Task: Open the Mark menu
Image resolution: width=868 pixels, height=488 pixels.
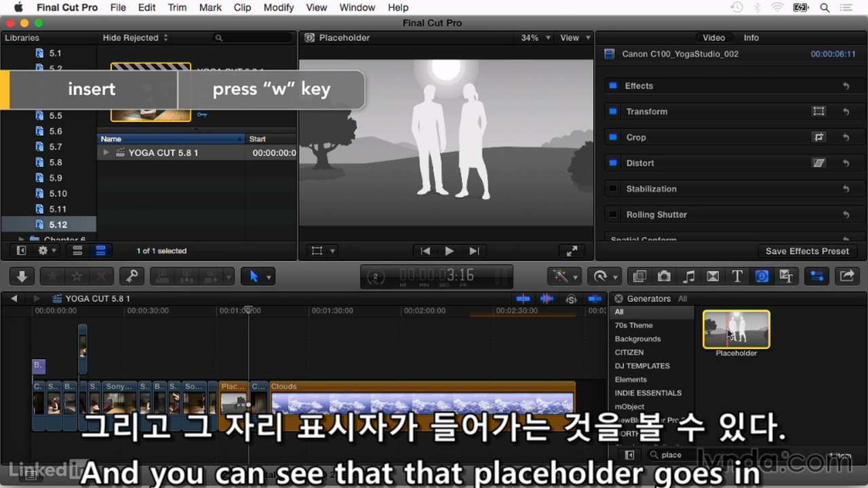Action: (210, 7)
